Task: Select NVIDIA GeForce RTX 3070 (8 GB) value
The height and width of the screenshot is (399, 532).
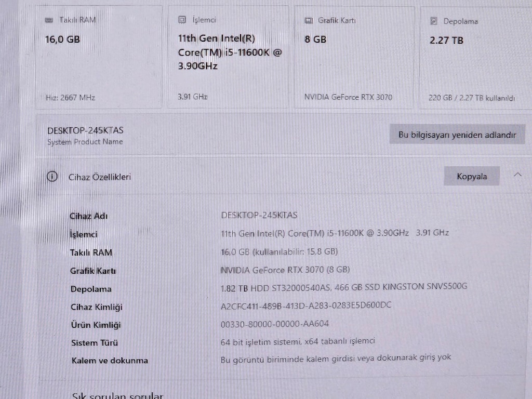Action: pos(285,270)
